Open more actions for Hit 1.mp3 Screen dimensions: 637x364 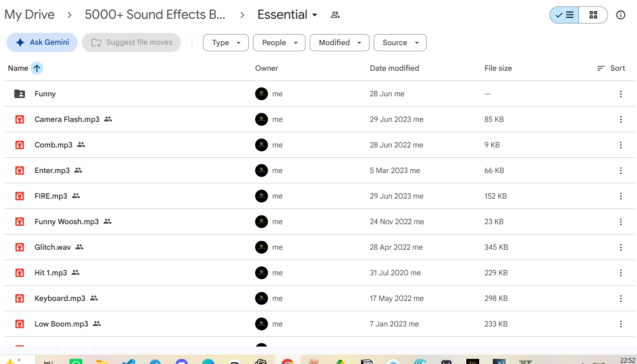(621, 273)
